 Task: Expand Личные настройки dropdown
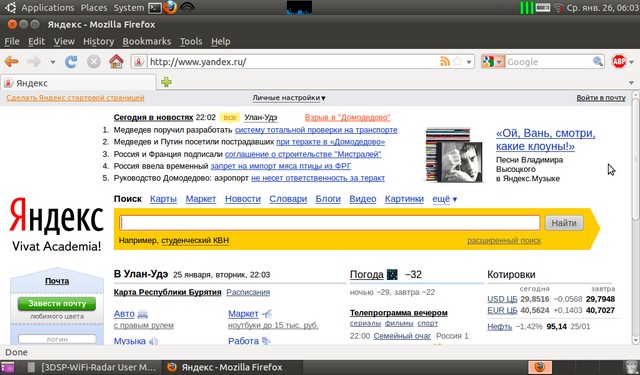pyautogui.click(x=289, y=98)
